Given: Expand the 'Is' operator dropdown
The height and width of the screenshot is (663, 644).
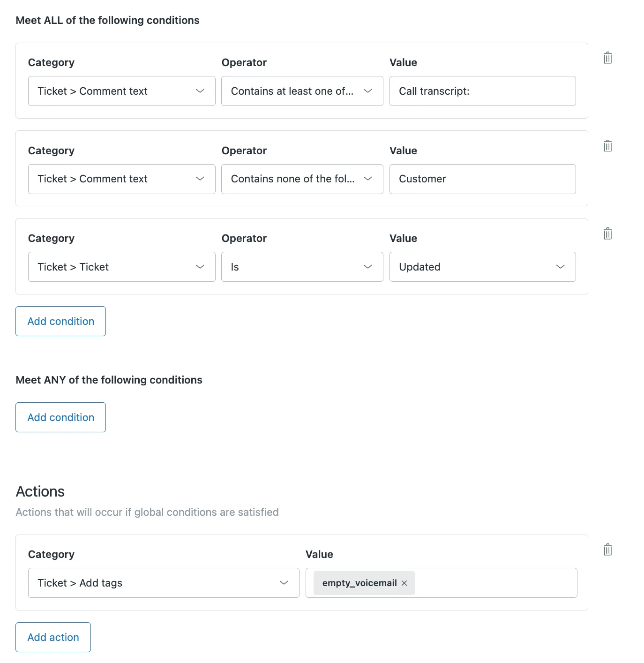Looking at the screenshot, I should (302, 267).
